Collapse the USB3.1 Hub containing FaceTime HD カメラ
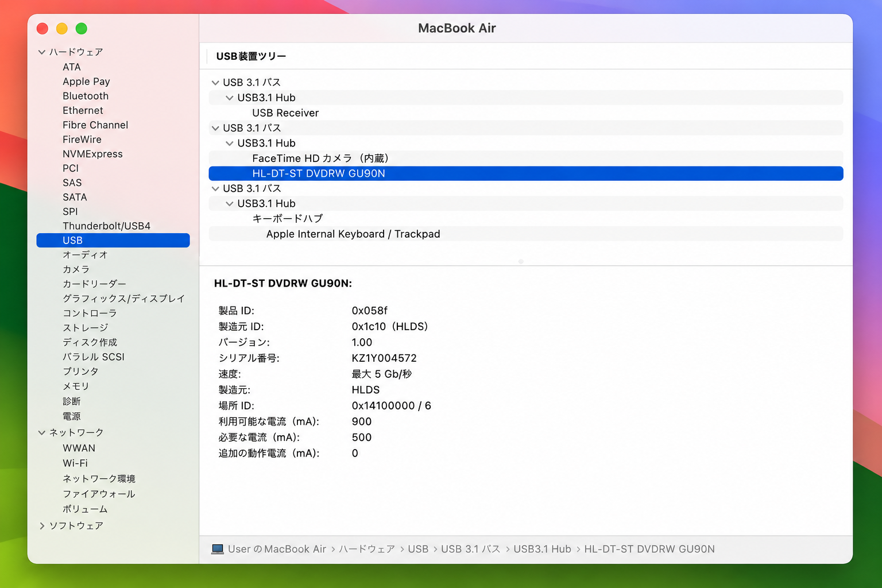 click(230, 144)
